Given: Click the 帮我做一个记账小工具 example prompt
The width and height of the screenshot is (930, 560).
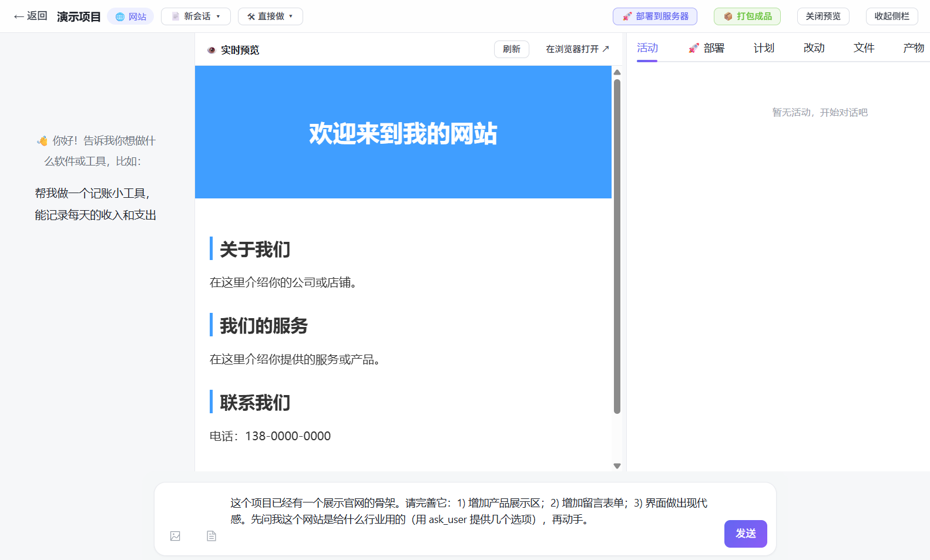Looking at the screenshot, I should [95, 204].
